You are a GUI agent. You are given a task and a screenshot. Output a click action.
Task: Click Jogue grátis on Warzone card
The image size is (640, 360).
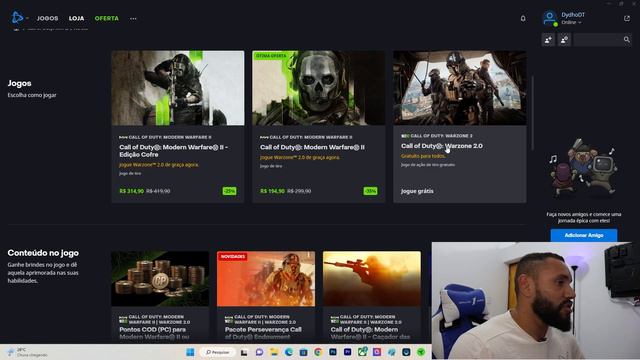[x=417, y=191]
